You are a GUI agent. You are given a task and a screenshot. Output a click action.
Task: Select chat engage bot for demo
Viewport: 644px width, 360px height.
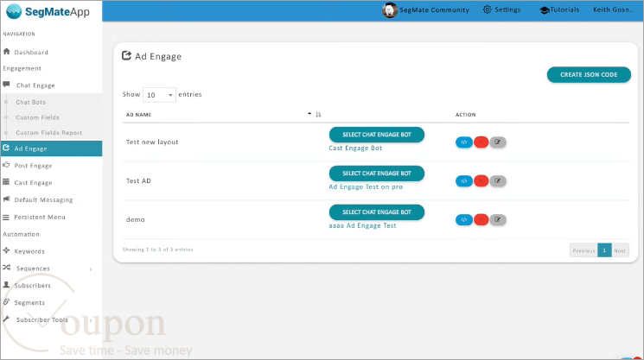coord(377,212)
